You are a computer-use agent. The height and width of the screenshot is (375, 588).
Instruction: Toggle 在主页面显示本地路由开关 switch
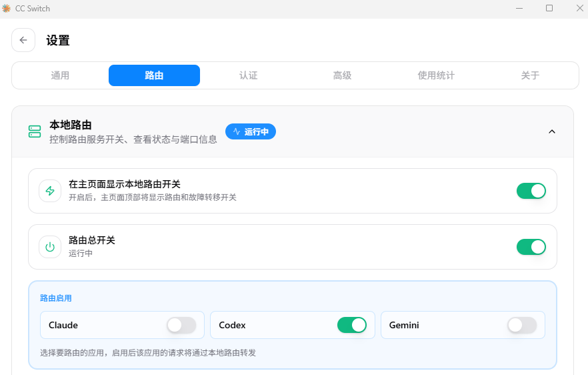click(x=531, y=191)
